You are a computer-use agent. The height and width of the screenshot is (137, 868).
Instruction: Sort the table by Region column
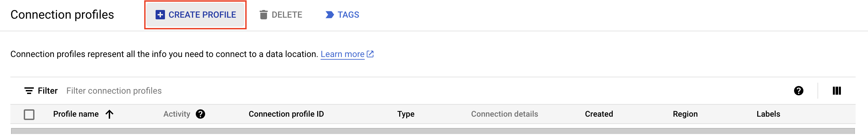pyautogui.click(x=685, y=114)
